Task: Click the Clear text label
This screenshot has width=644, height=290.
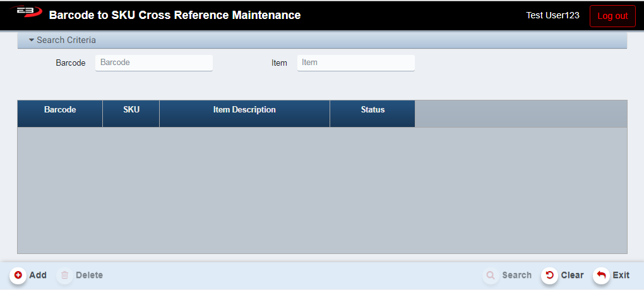Action: point(572,275)
